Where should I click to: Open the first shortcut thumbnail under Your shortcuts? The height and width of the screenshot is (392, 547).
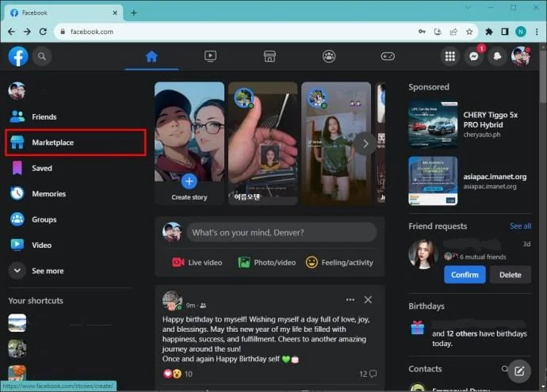pyautogui.click(x=17, y=322)
